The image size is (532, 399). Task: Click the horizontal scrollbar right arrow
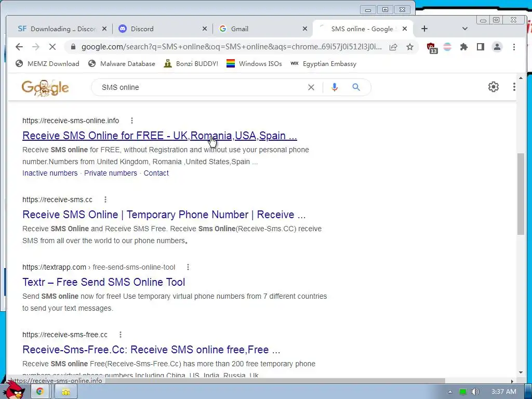[x=512, y=381]
